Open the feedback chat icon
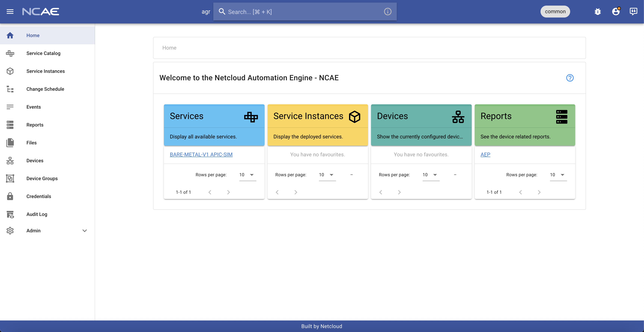 click(x=633, y=12)
